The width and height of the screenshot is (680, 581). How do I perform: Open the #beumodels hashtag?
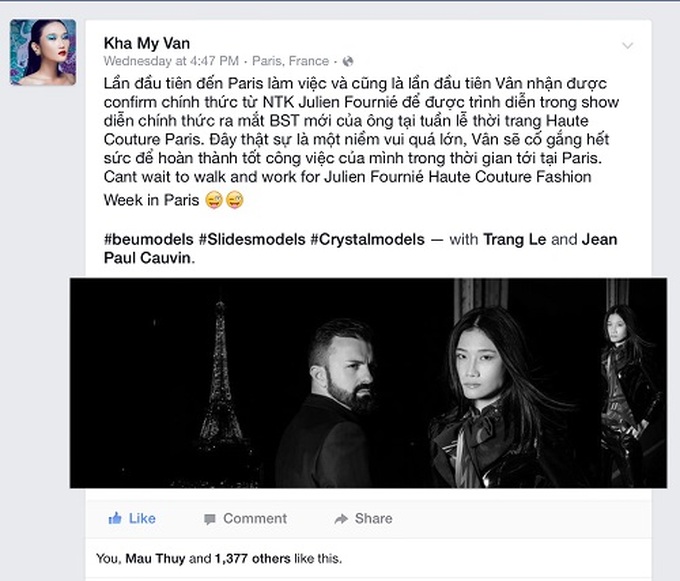[148, 239]
